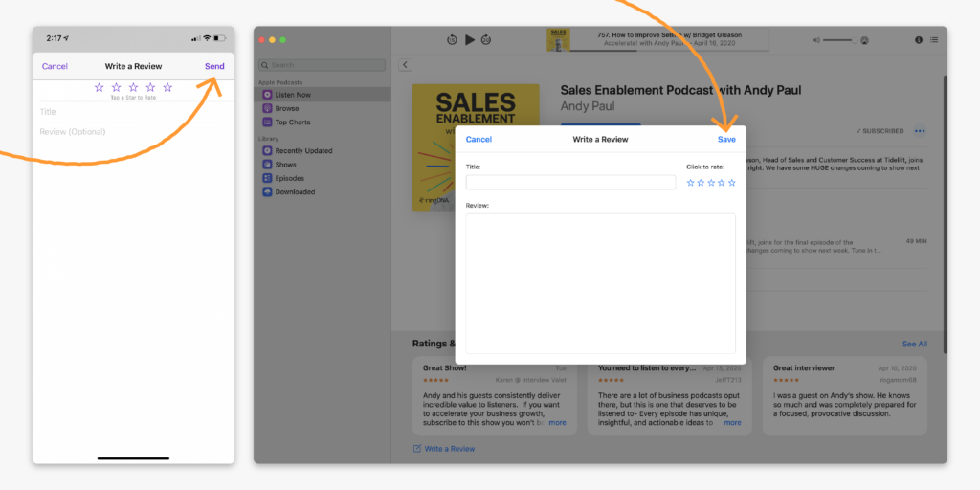The image size is (980, 490).
Task: Click the Downloaded sidebar icon
Action: click(267, 191)
